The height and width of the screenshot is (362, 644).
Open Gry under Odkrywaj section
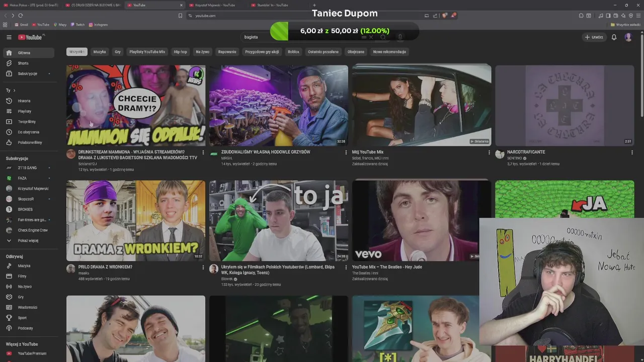28,297
